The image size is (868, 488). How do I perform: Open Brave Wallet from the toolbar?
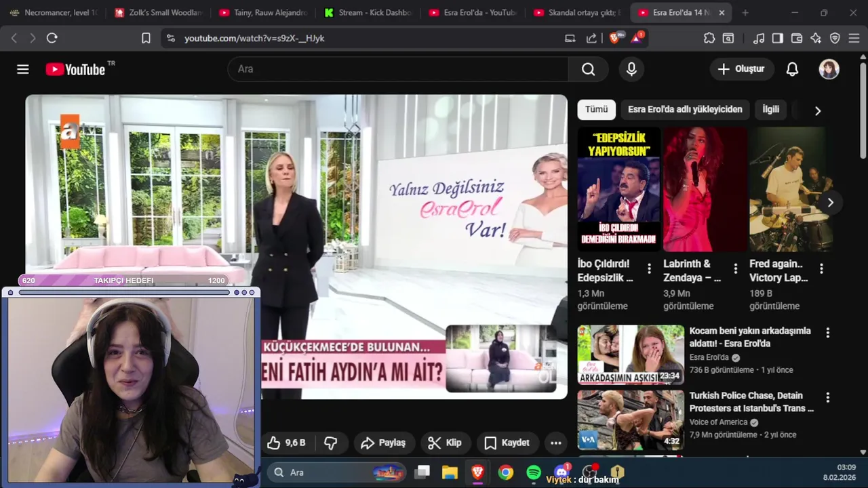click(797, 38)
